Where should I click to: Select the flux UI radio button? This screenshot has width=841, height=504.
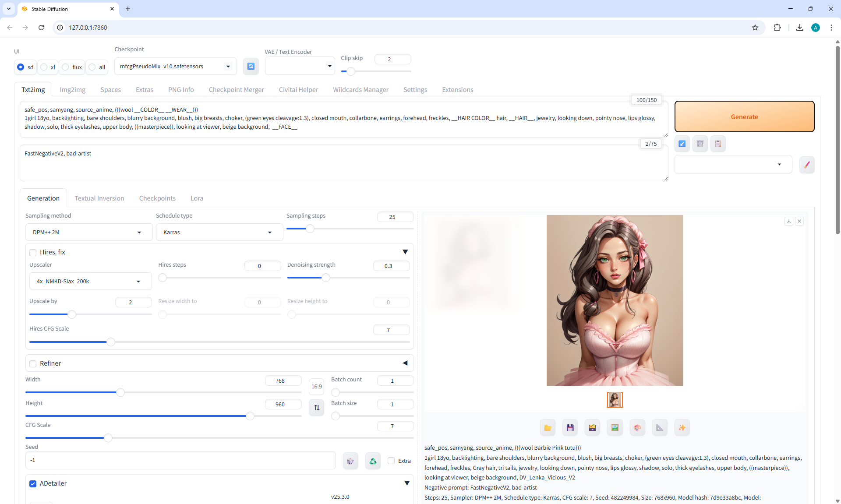[66, 67]
